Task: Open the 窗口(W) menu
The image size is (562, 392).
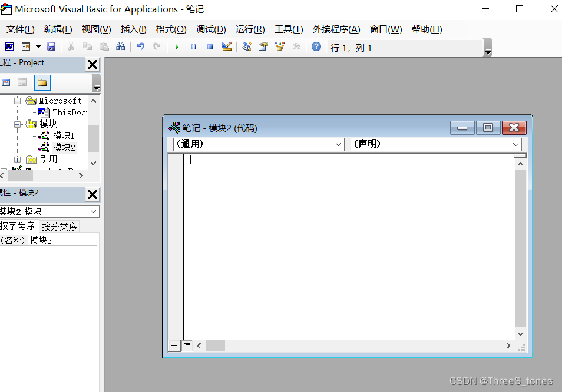Action: pyautogui.click(x=386, y=29)
